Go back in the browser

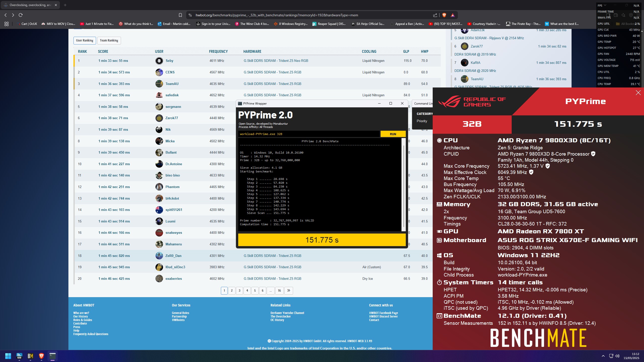pos(6,15)
